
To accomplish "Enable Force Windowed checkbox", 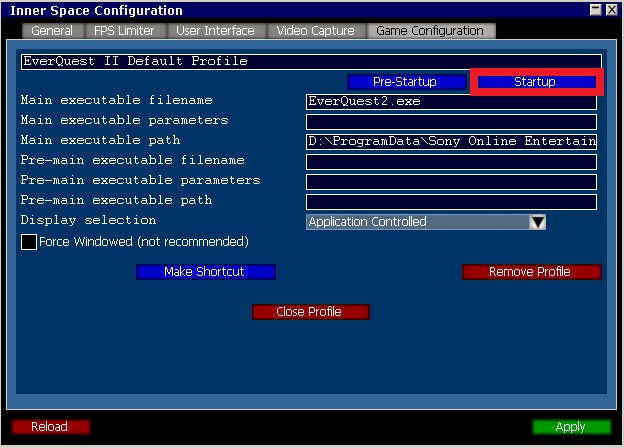I will pyautogui.click(x=29, y=242).
